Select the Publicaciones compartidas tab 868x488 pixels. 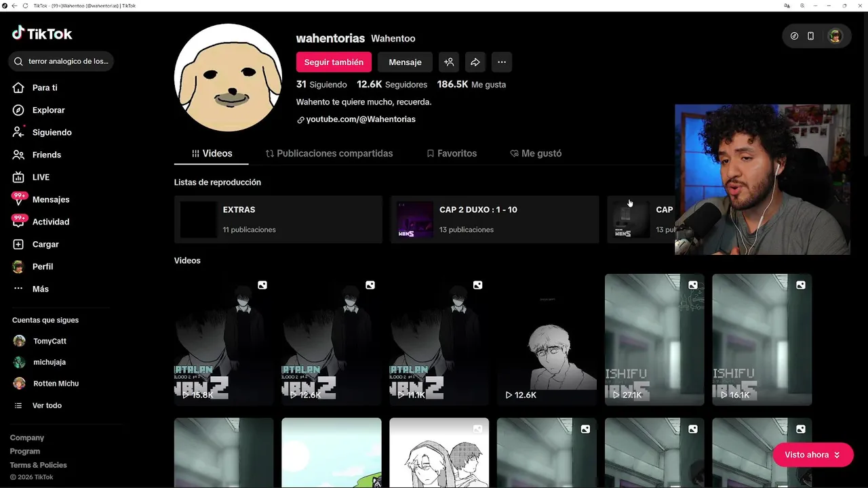(x=329, y=153)
